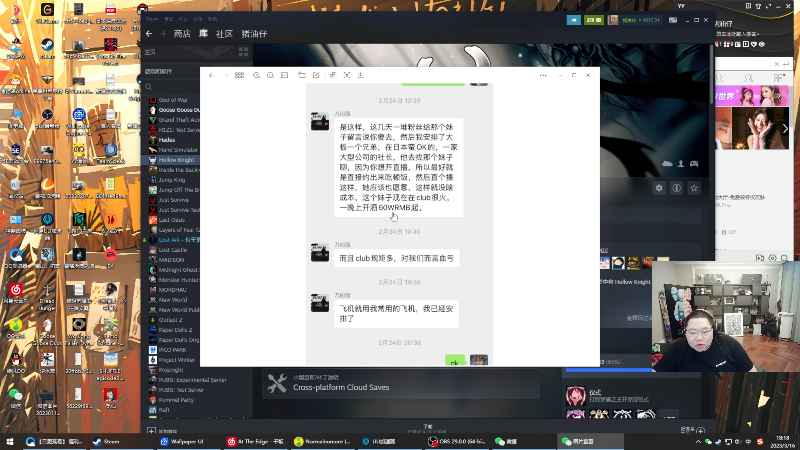Focus the Steam library search field
The height and width of the screenshot is (450, 800).
(x=172, y=87)
